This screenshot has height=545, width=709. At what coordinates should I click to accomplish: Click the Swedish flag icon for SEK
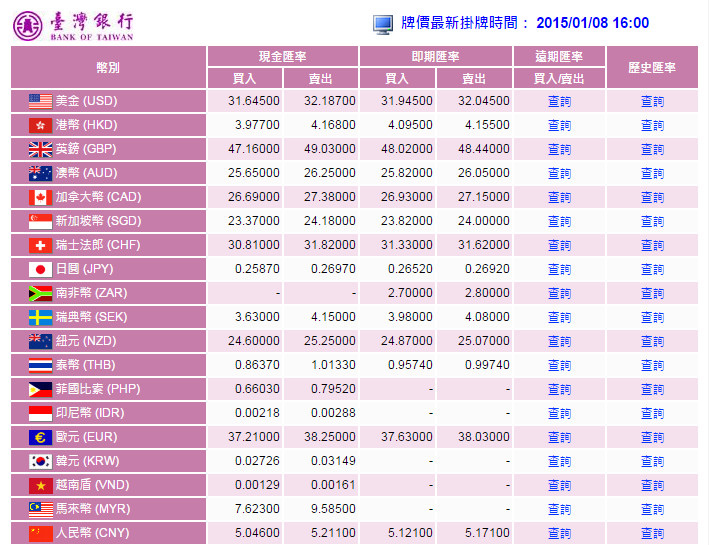coord(40,317)
